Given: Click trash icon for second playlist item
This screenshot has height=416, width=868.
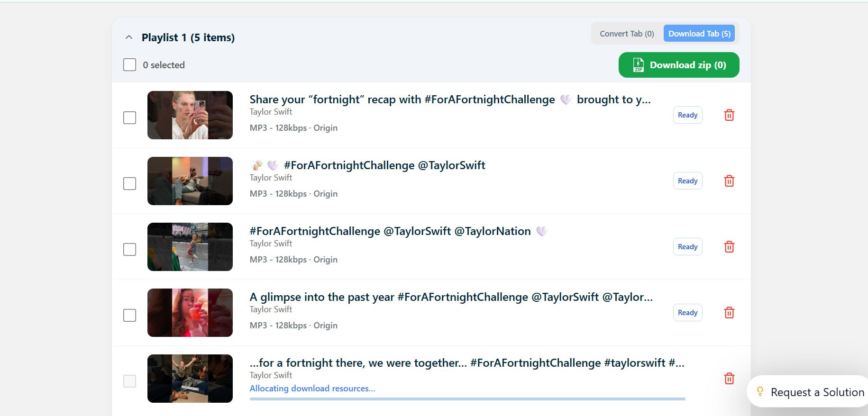Looking at the screenshot, I should [x=729, y=181].
